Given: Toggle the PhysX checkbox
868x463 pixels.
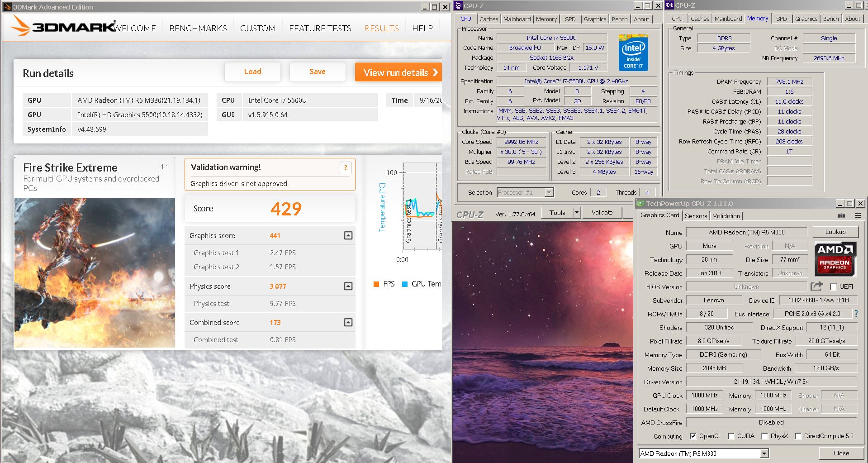Looking at the screenshot, I should point(764,436).
